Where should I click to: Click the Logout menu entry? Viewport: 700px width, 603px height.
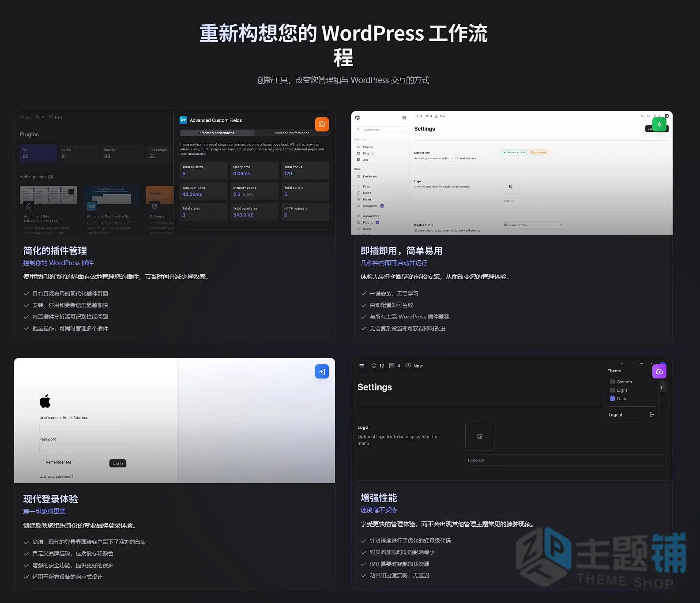point(631,415)
